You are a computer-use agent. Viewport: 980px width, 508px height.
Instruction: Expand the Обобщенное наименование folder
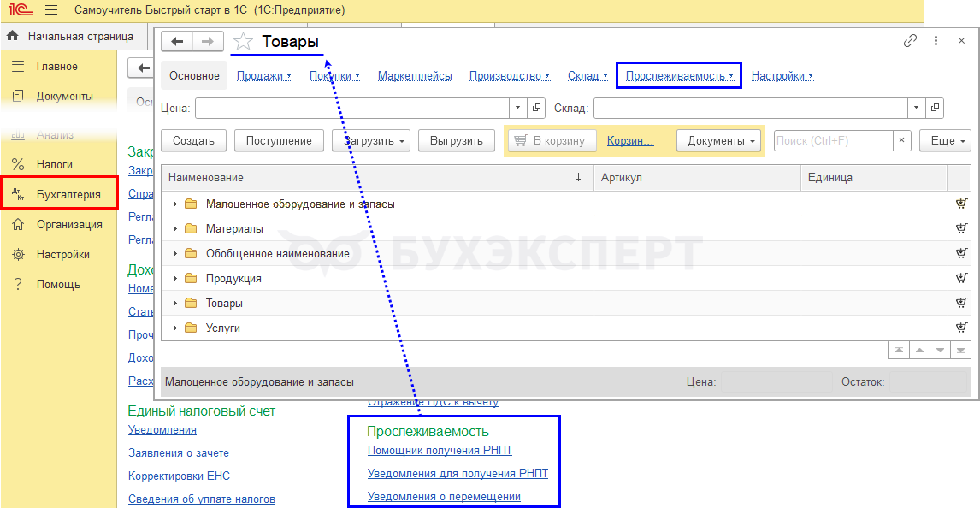175,253
